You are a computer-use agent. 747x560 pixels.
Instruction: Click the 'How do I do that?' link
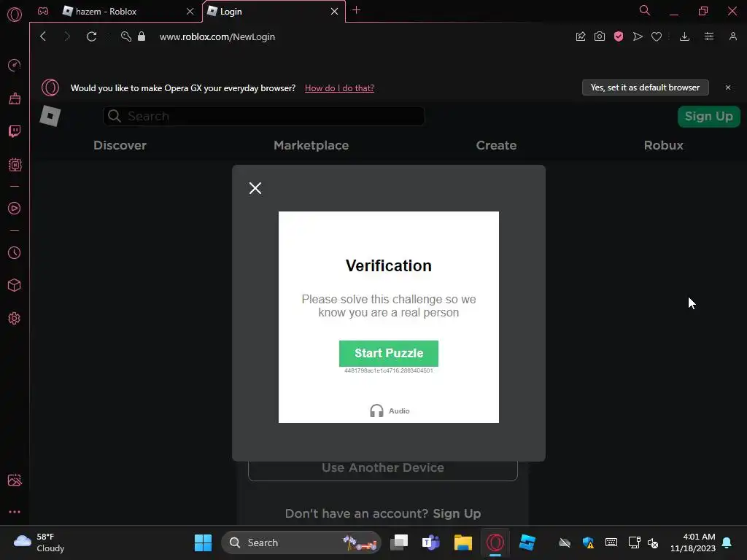[339, 88]
